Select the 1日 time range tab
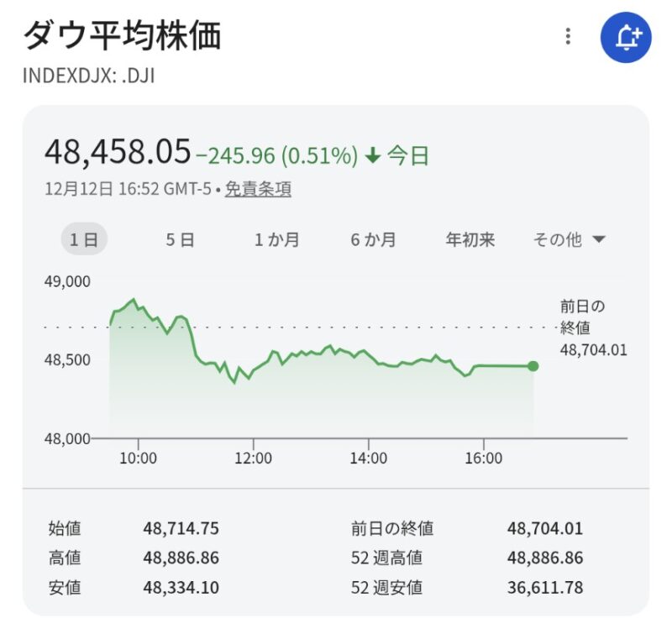Image resolution: width=672 pixels, height=634 pixels. (x=84, y=240)
